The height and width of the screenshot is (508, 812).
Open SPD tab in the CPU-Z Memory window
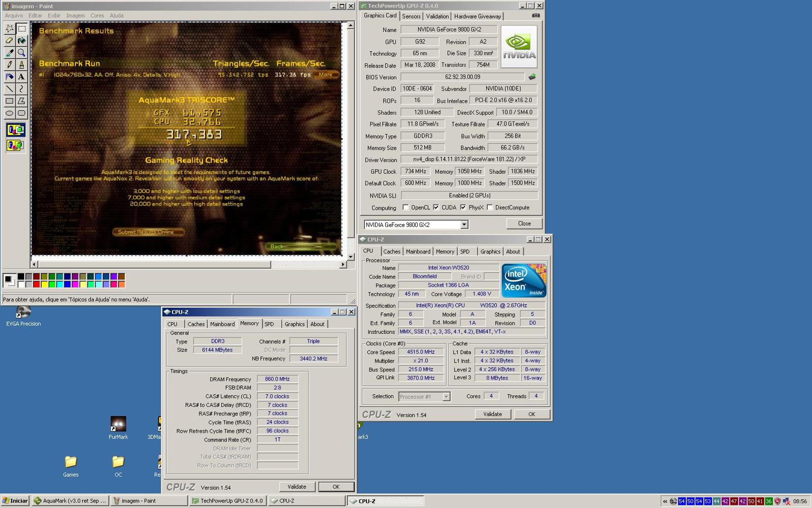click(269, 324)
